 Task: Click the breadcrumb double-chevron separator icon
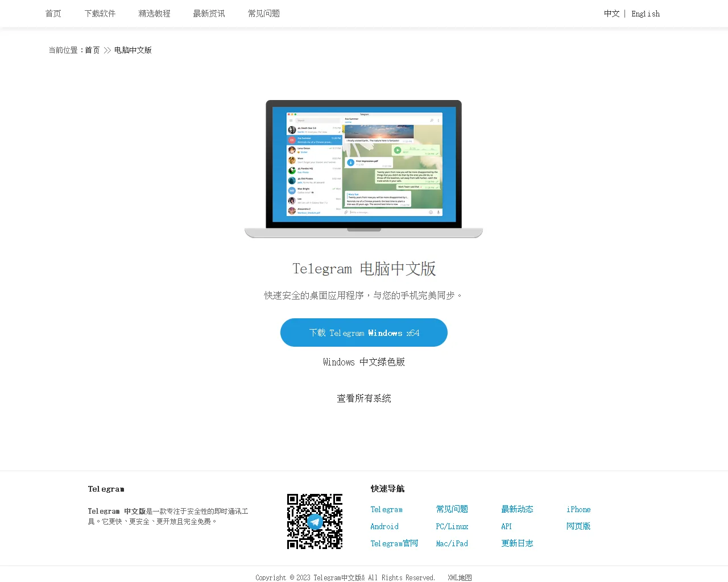107,51
